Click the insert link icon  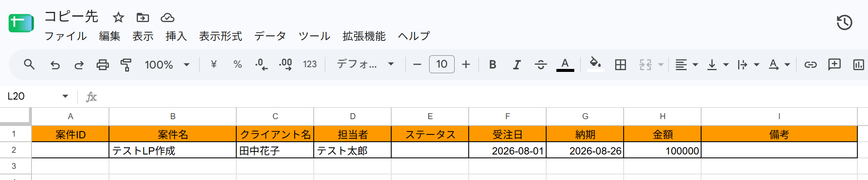(x=810, y=65)
